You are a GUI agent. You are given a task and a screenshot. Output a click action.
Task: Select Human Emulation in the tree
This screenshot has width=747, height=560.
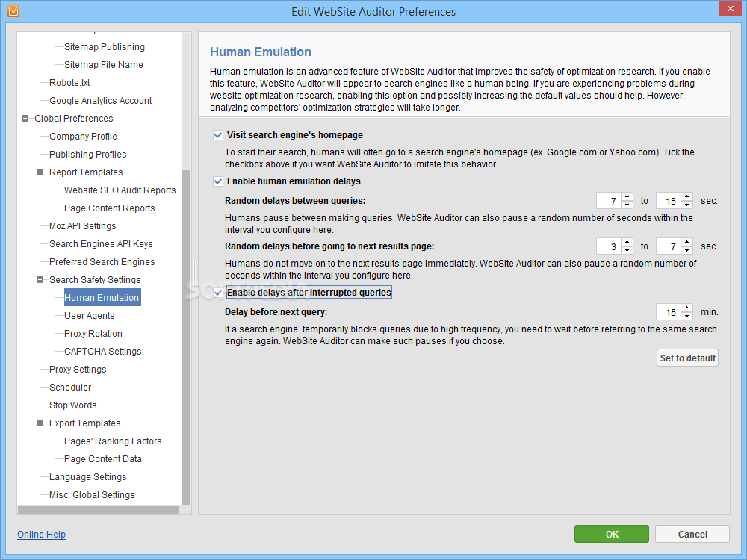102,298
